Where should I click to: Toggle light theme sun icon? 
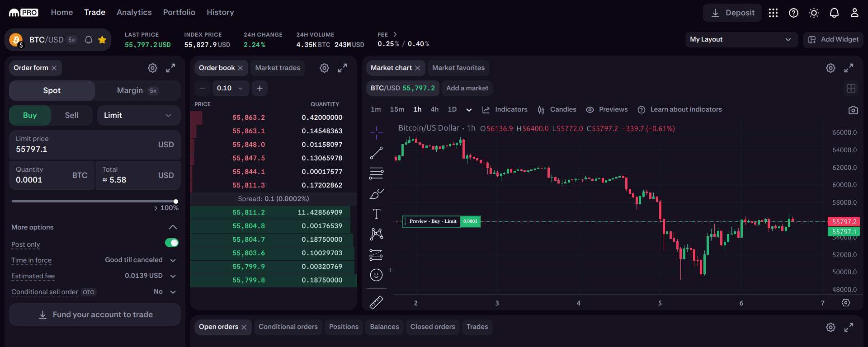(814, 13)
